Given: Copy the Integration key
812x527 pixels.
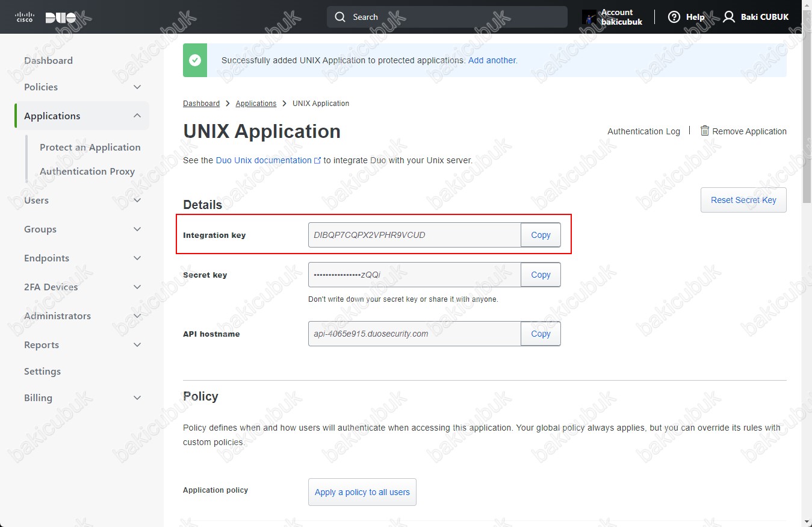Looking at the screenshot, I should [x=541, y=235].
